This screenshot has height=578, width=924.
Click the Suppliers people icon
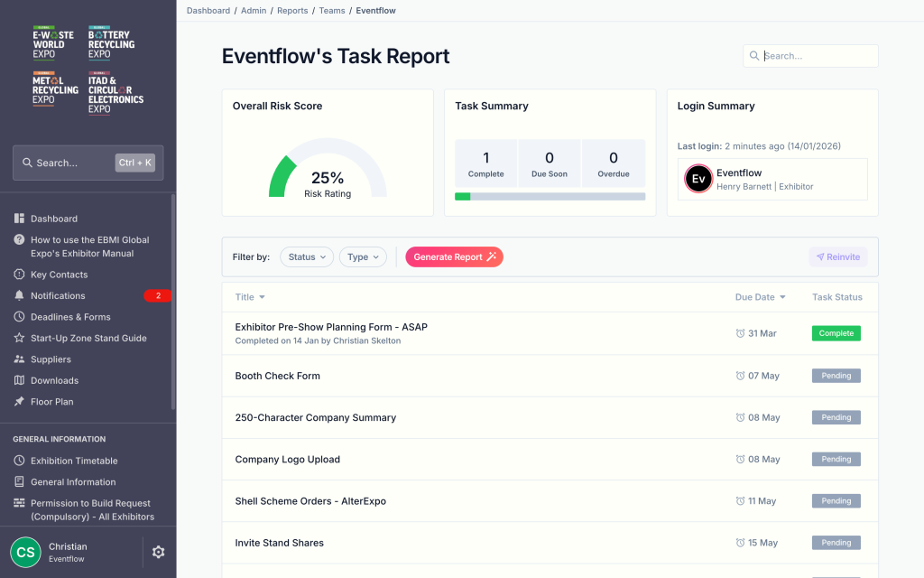point(20,359)
